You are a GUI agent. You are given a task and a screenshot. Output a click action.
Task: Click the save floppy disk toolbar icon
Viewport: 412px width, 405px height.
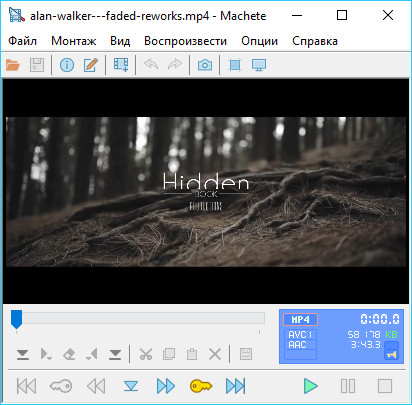click(x=37, y=65)
